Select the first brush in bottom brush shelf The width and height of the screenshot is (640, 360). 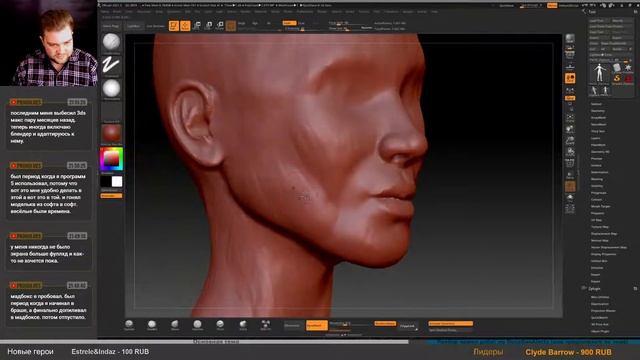(129, 324)
